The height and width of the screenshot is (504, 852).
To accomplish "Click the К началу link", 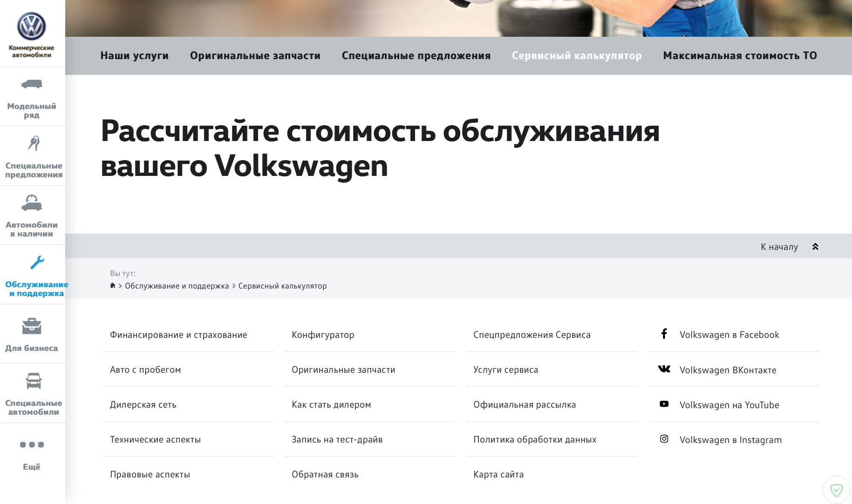I will tap(779, 247).
